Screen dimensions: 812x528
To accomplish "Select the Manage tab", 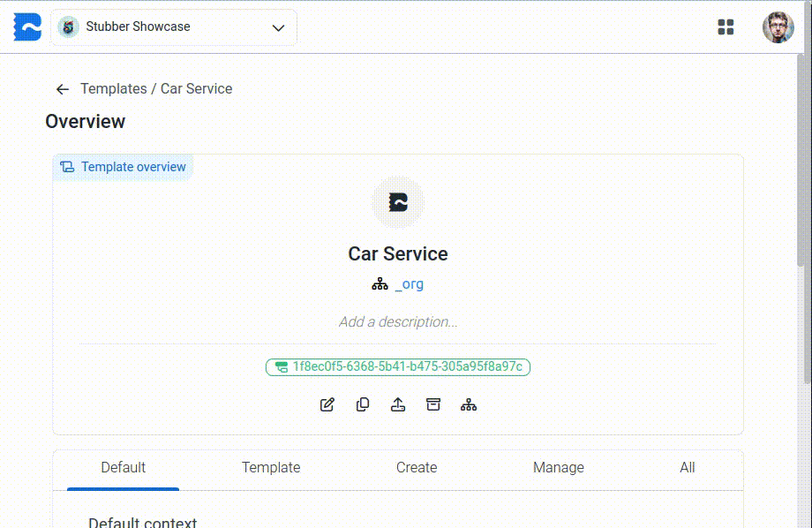I will [558, 468].
